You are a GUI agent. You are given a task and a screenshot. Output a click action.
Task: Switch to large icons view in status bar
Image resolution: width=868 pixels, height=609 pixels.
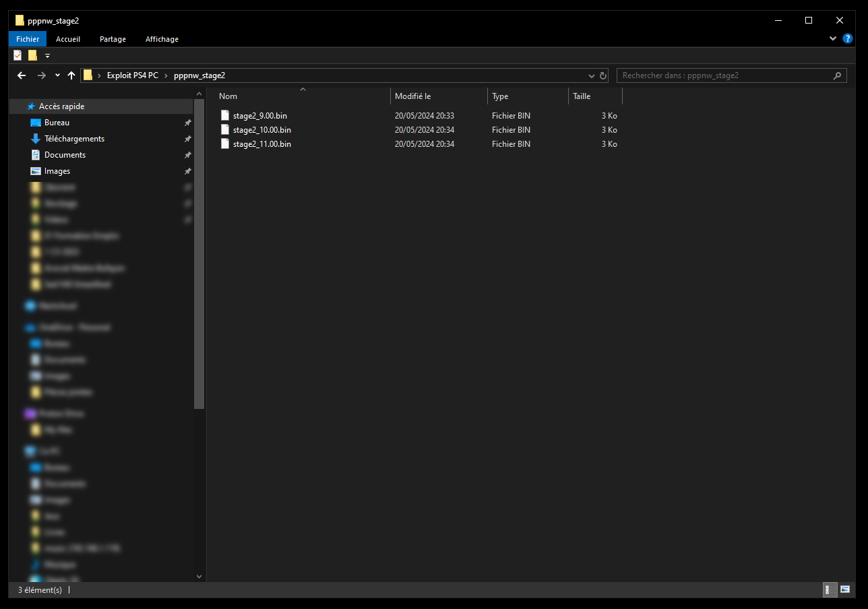(844, 589)
